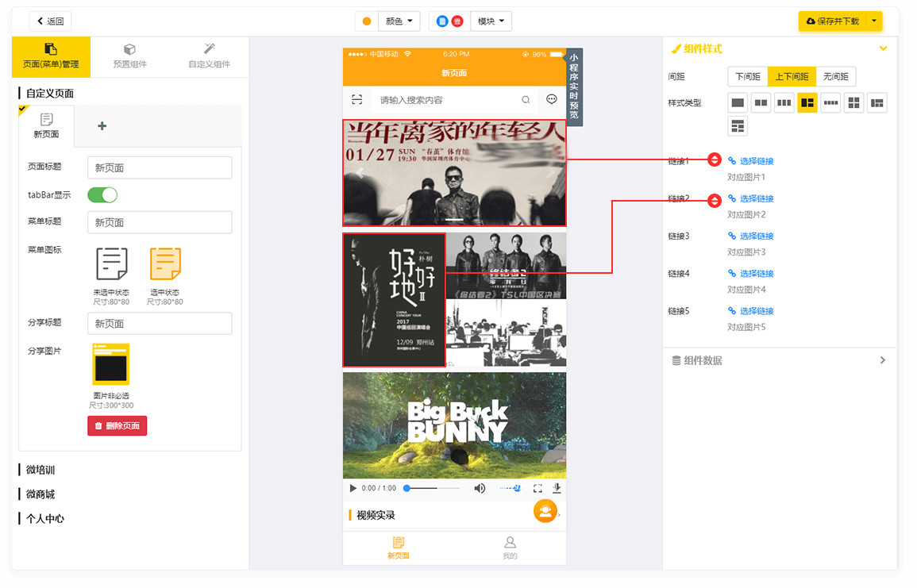Viewport: 917px width, 588px height.
Task: Select the four-in-a-row layout style
Action: (x=830, y=103)
